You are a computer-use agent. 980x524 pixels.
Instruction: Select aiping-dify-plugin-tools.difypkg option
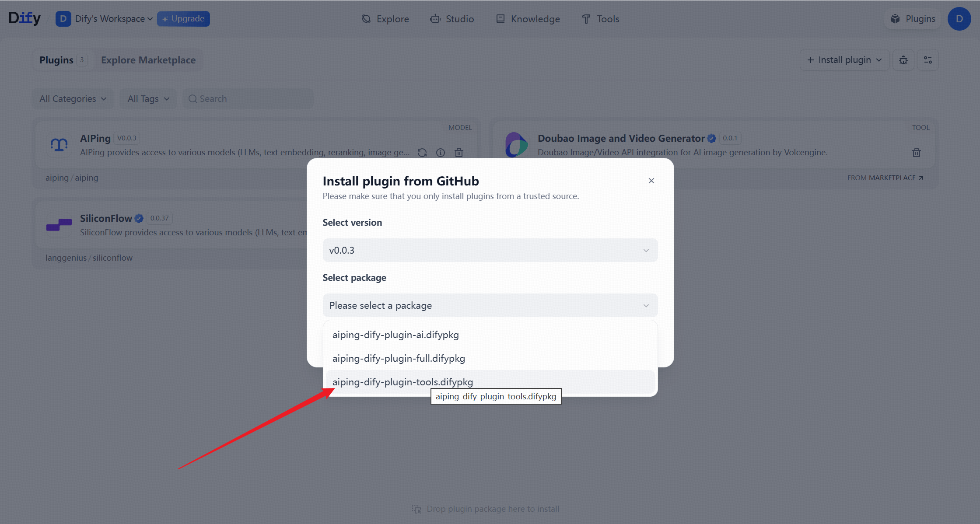pyautogui.click(x=402, y=382)
